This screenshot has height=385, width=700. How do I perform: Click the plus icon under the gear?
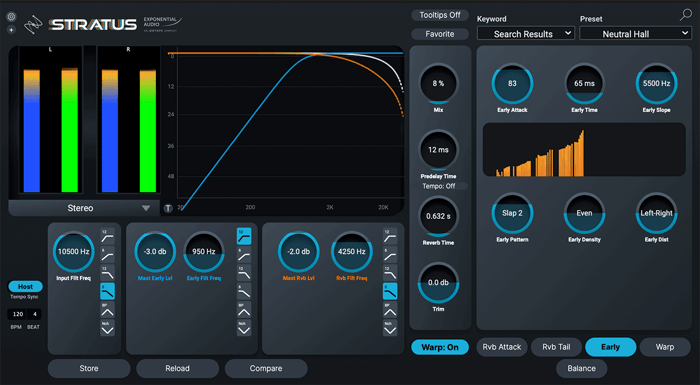(11, 30)
